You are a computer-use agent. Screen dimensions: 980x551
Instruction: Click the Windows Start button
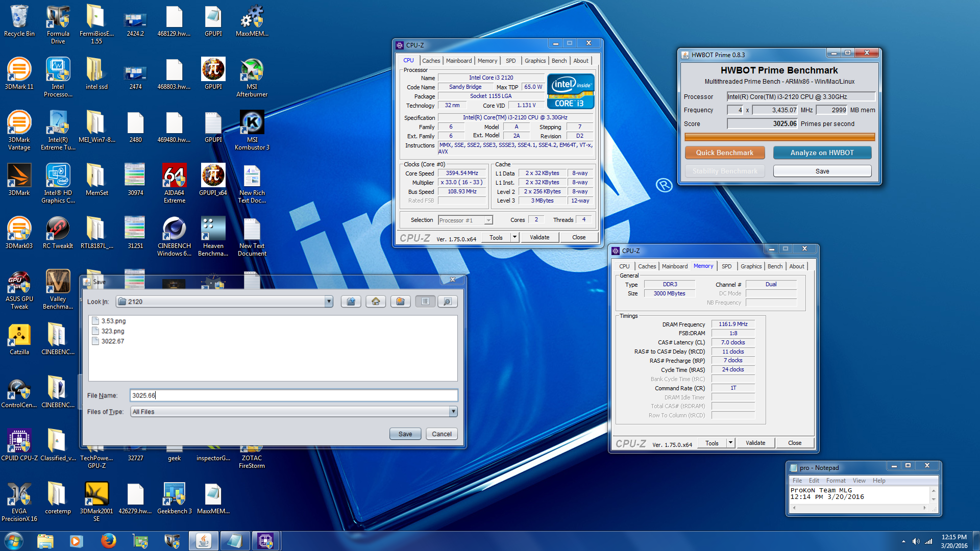(14, 541)
